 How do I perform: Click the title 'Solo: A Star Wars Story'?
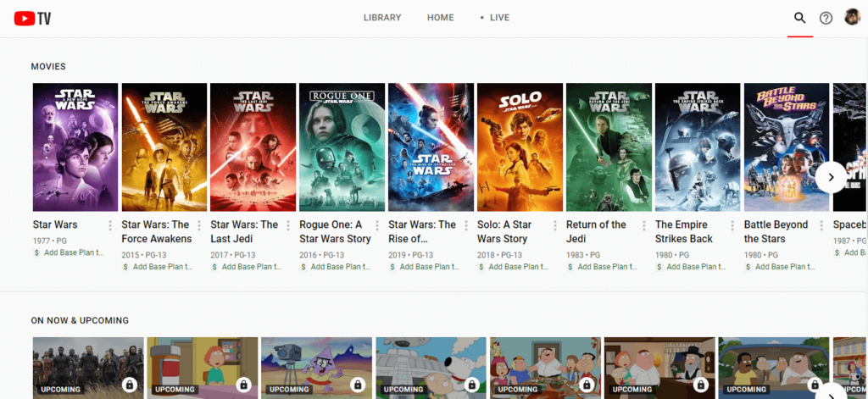pyautogui.click(x=504, y=232)
